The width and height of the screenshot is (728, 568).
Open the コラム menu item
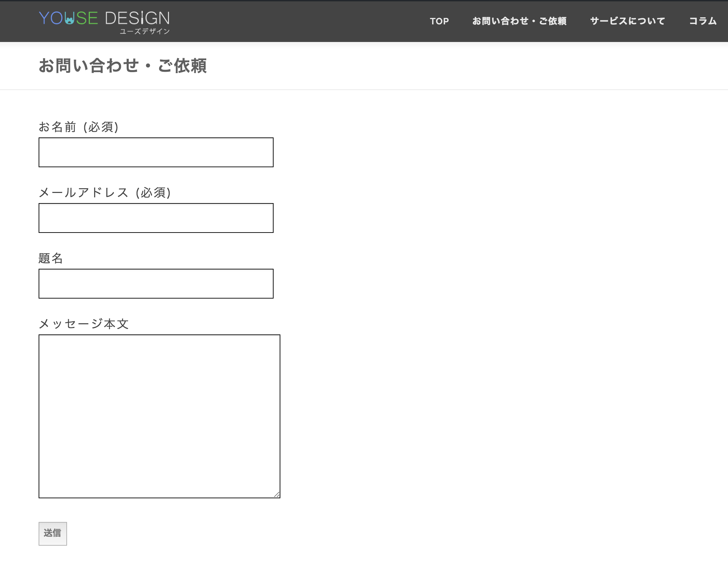[703, 21]
